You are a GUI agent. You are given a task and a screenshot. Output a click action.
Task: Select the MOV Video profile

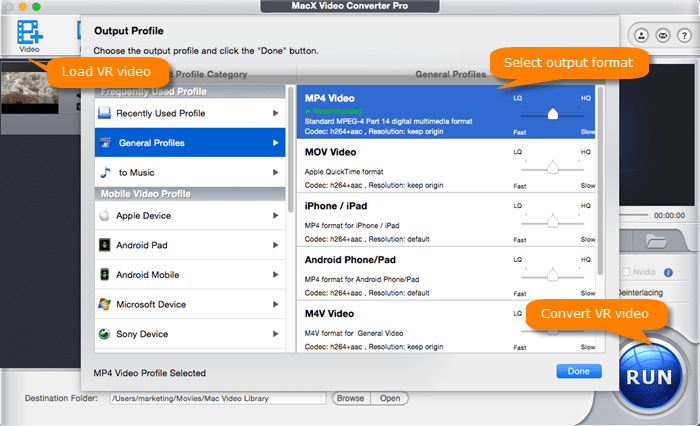[446, 166]
